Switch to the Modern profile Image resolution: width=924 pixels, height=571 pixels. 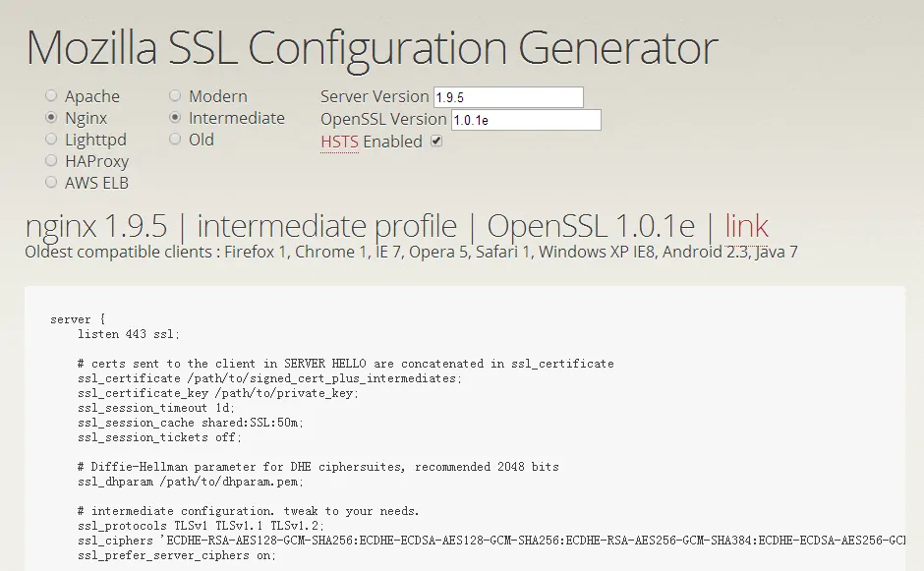coord(175,95)
